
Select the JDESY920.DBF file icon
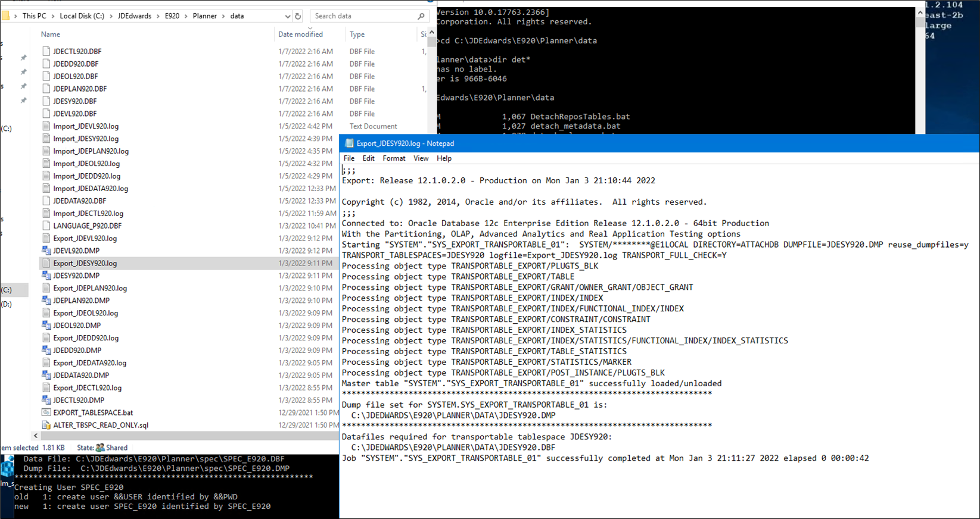[x=46, y=101]
